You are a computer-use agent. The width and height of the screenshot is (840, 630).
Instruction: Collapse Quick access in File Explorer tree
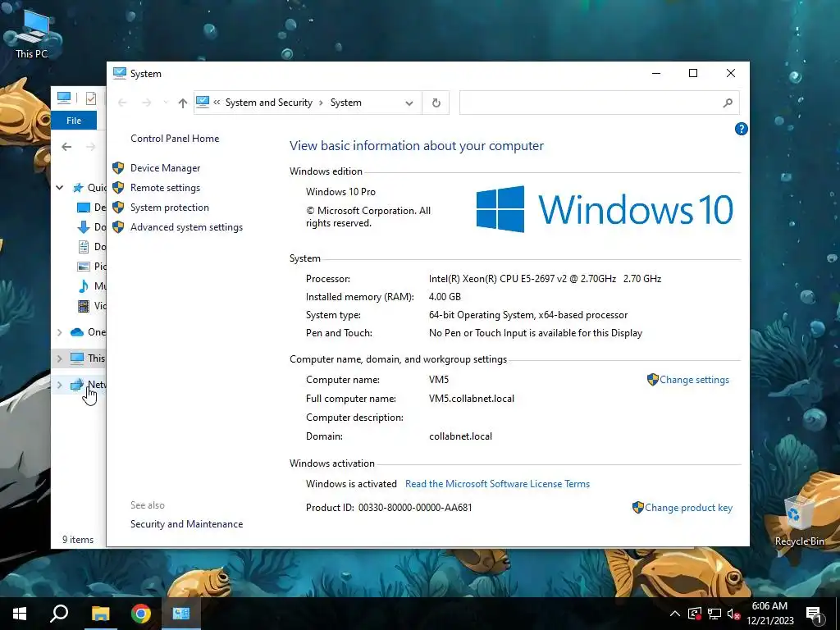click(x=59, y=188)
